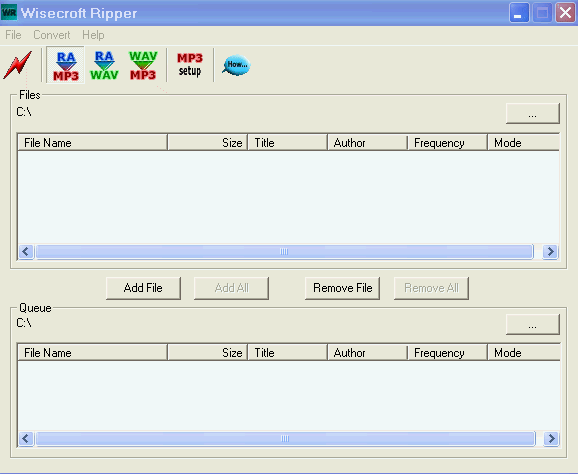The height and width of the screenshot is (474, 578).
Task: Sort Queue list by Title column
Action: pyautogui.click(x=288, y=353)
